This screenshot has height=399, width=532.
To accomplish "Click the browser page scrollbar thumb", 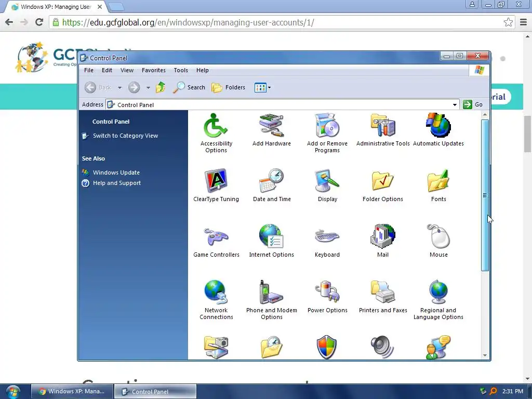I will click(x=528, y=134).
